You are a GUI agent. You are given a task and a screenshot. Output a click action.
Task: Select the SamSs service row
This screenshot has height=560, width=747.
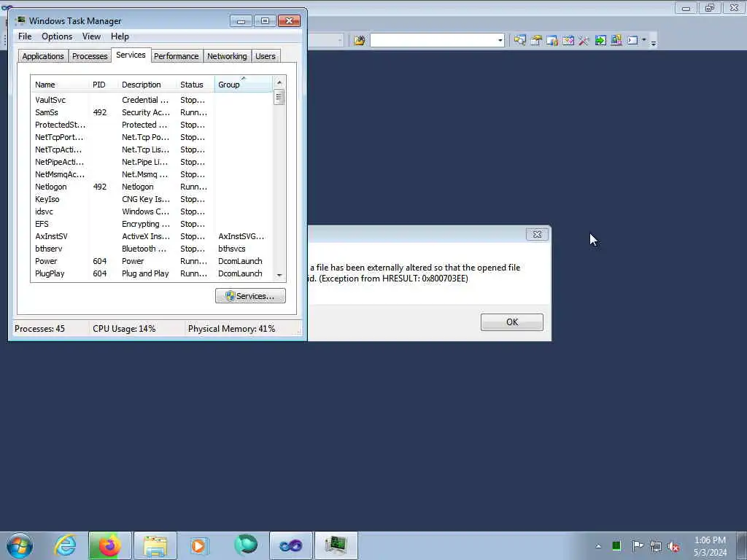click(x=152, y=112)
